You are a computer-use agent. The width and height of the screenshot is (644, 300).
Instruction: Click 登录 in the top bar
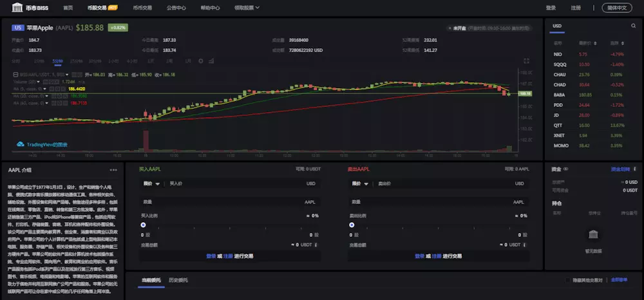tap(551, 7)
